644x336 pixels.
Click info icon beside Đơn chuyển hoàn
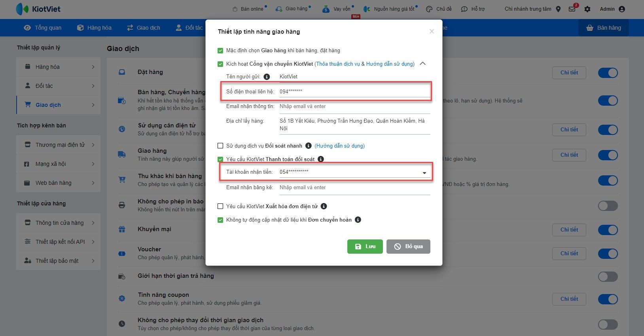pyautogui.click(x=358, y=220)
